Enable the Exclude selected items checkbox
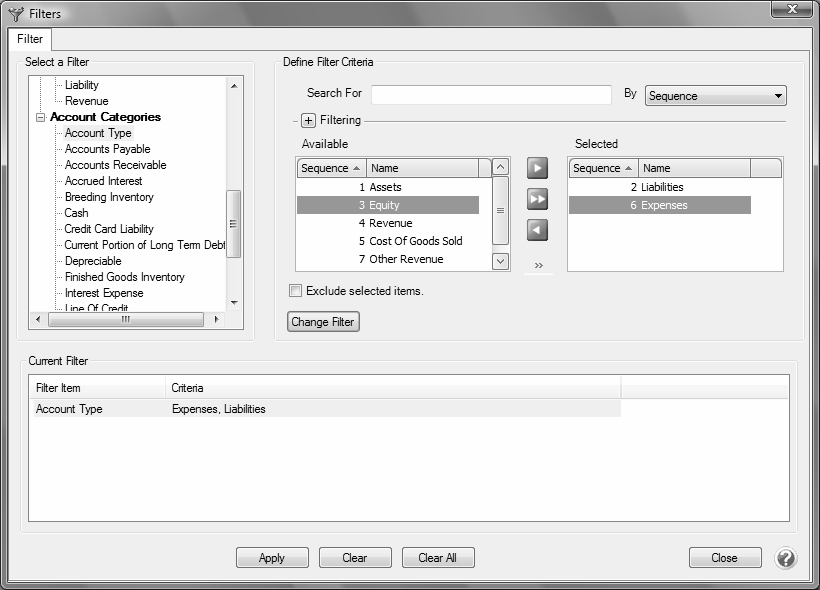The height and width of the screenshot is (590, 820). point(295,291)
